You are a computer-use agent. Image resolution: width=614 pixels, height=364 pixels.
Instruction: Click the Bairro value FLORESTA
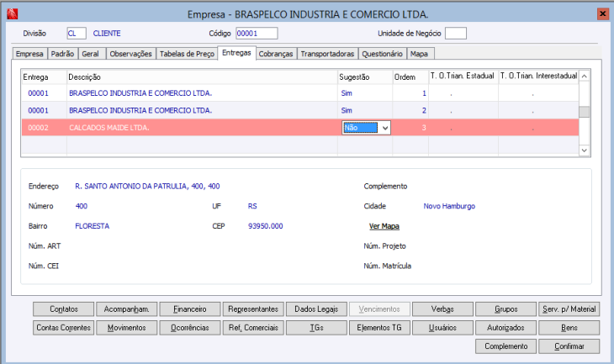tap(92, 226)
